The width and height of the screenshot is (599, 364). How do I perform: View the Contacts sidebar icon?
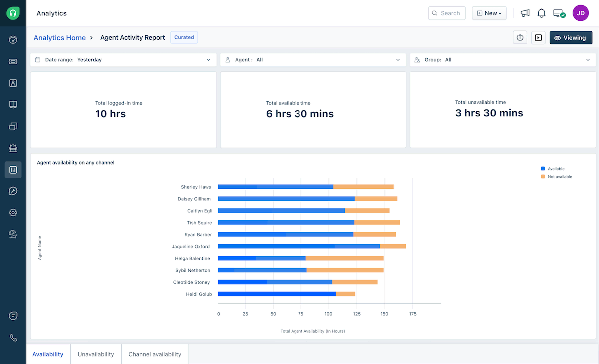coord(13,83)
